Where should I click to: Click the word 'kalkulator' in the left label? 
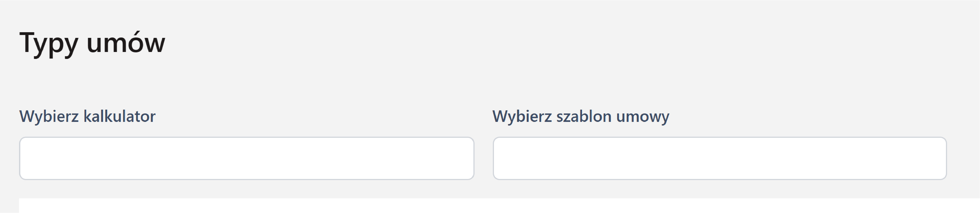pos(120,116)
